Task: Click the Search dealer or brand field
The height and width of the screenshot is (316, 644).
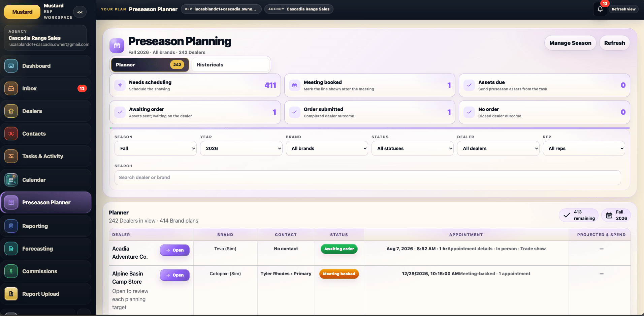Action: coord(367,177)
